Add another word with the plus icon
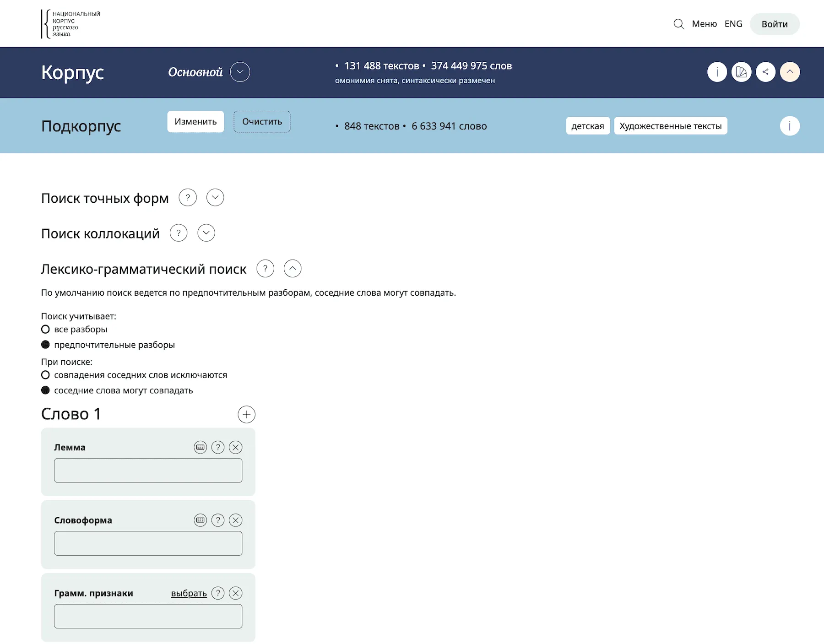The image size is (824, 644). coord(246,414)
